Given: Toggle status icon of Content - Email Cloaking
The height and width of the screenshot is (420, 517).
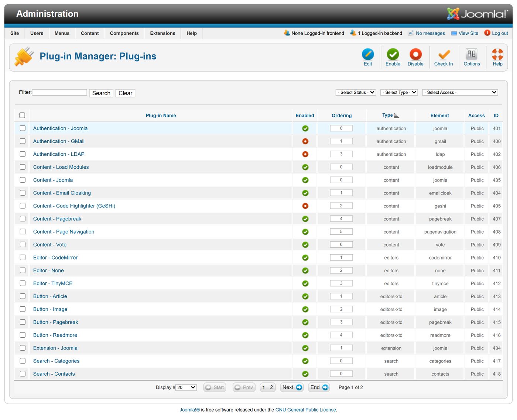Looking at the screenshot, I should pos(305,193).
